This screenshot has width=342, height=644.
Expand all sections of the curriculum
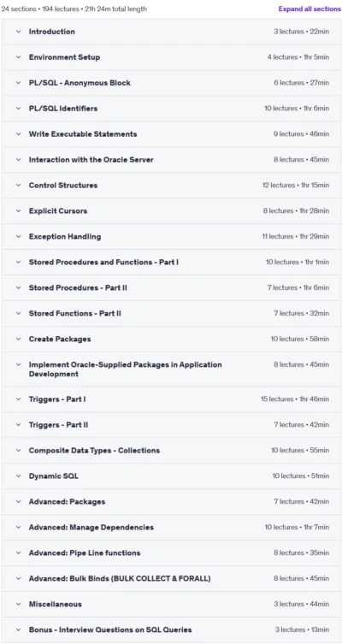pyautogui.click(x=310, y=9)
